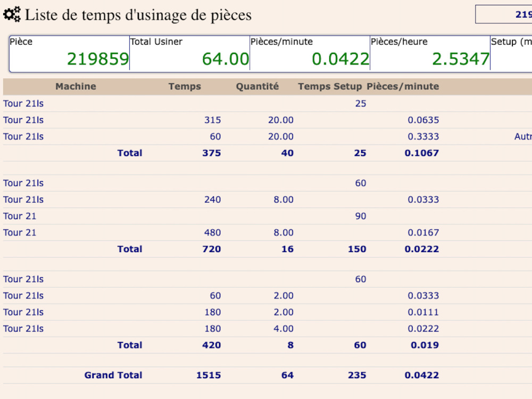Viewport: 532px width, 399px height.
Task: Select Tour 21 in the row with Temps 480
Action: 20,233
